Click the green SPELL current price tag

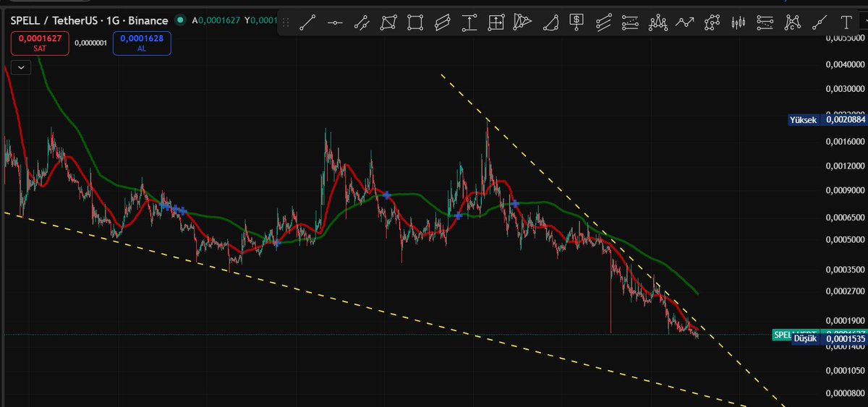[783, 333]
